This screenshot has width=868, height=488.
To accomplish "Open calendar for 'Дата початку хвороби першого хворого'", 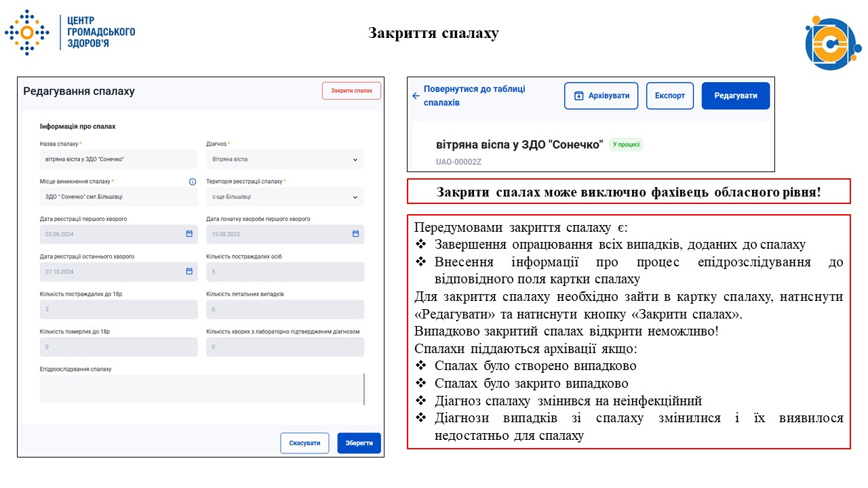I will click(x=355, y=233).
